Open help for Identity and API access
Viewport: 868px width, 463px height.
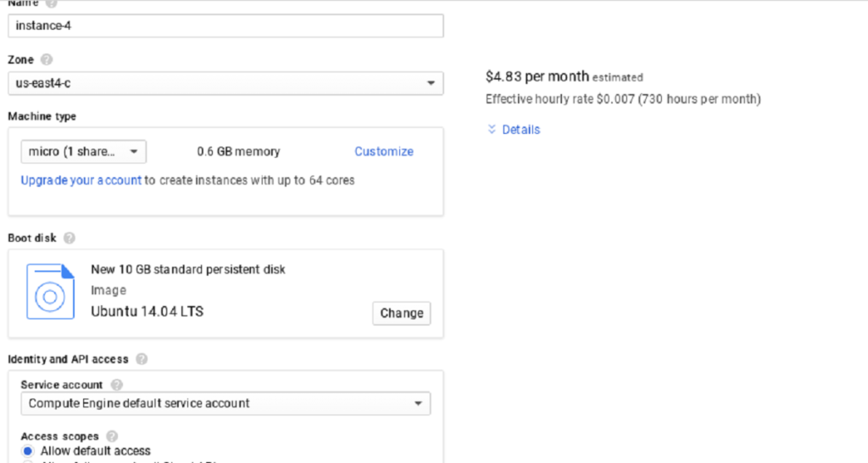(x=142, y=360)
